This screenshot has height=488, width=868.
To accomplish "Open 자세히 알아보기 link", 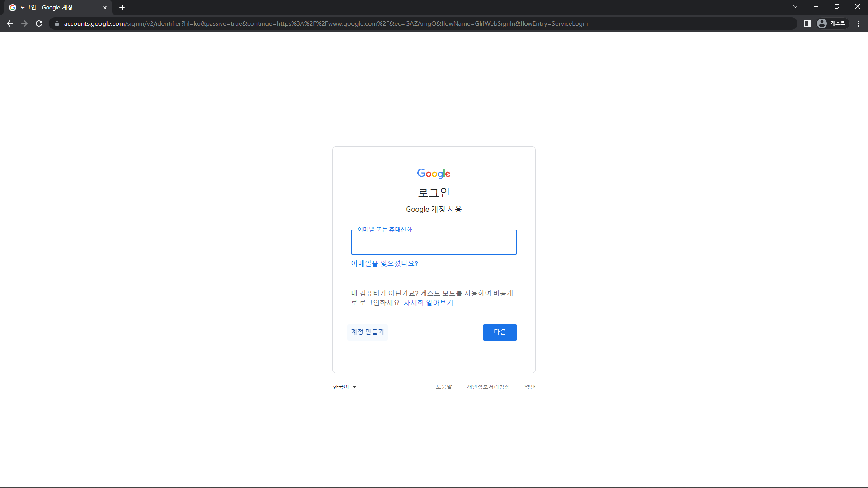I will pos(428,303).
